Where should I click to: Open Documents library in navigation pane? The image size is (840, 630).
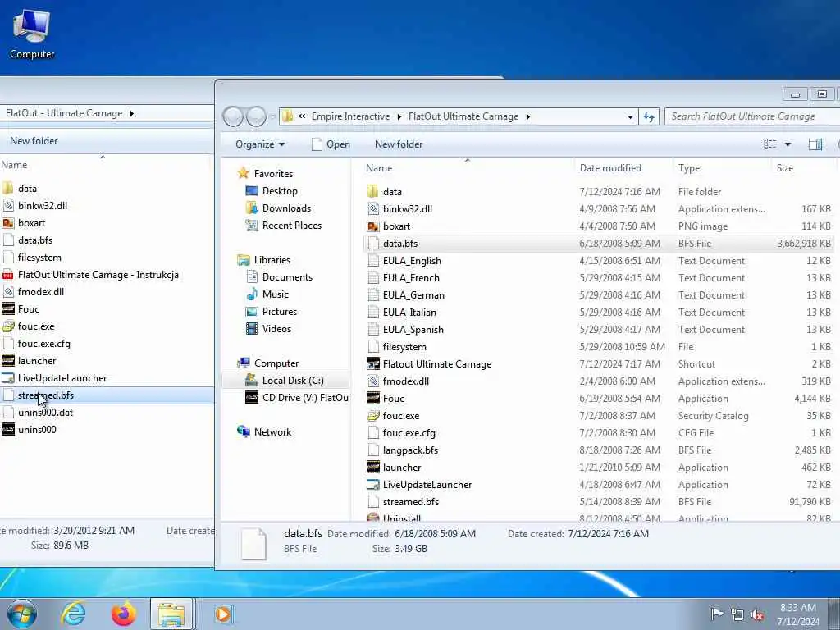[x=287, y=277]
